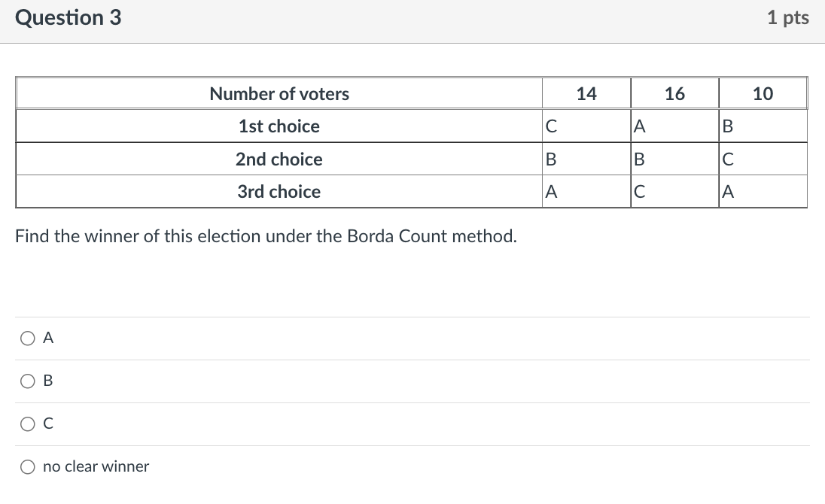Click the text label "no clear winner"
825x504 pixels.
[x=96, y=466]
